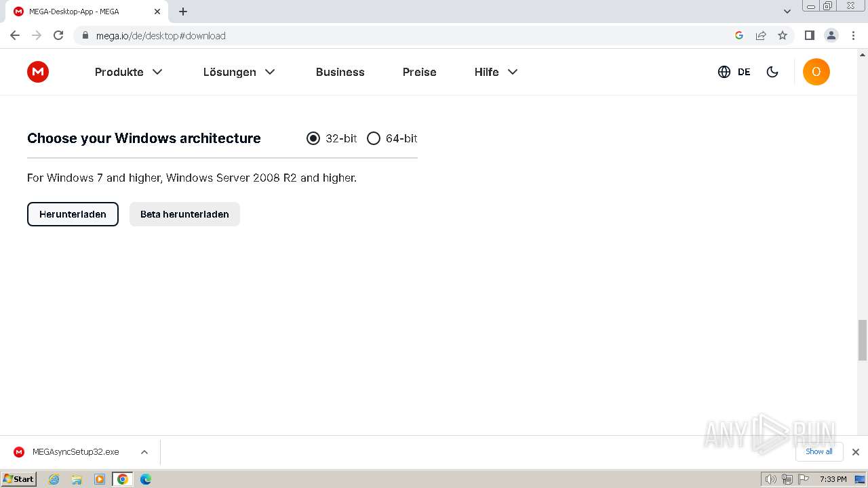Screen dimensions: 868x488
Task: Click the Google translate icon in address bar
Action: [739, 35]
